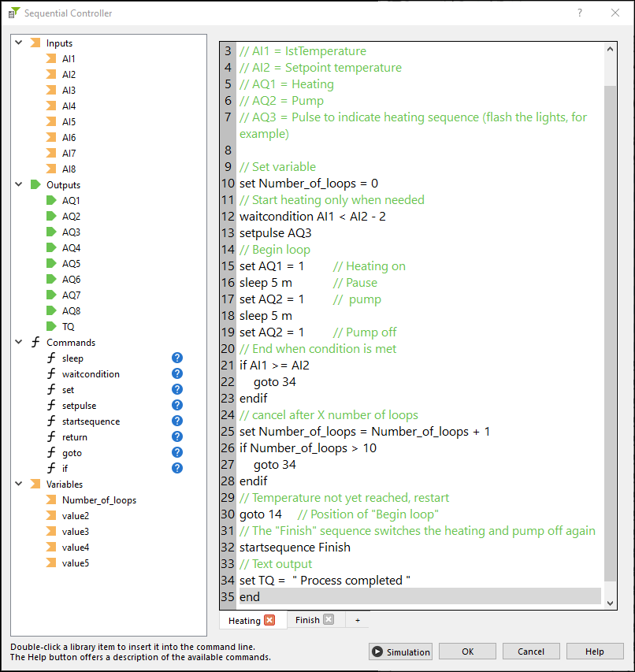
Task: Click the help icon next to sleep command
Action: [177, 358]
